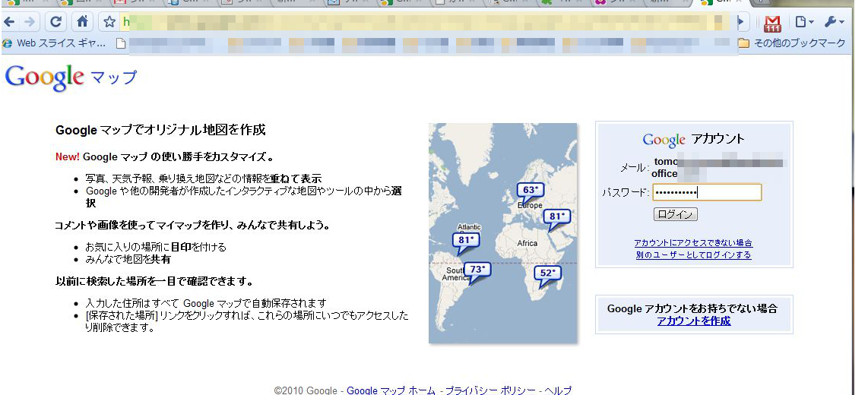Click the world map preview image
The image size is (868, 395).
pos(502,233)
